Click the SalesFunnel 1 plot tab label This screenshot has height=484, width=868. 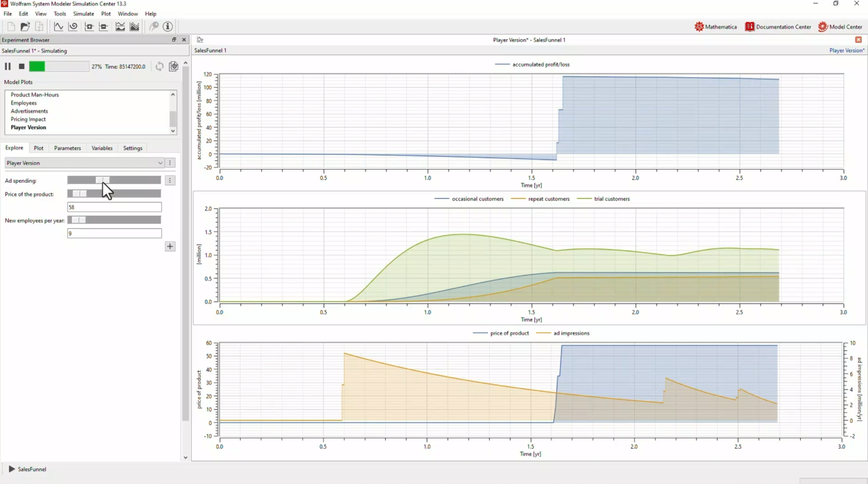coord(210,50)
